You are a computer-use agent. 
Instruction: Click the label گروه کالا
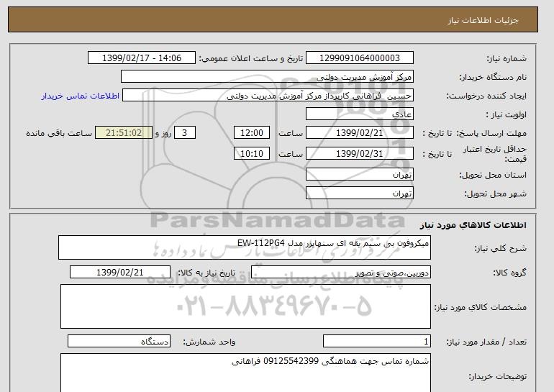(510, 273)
